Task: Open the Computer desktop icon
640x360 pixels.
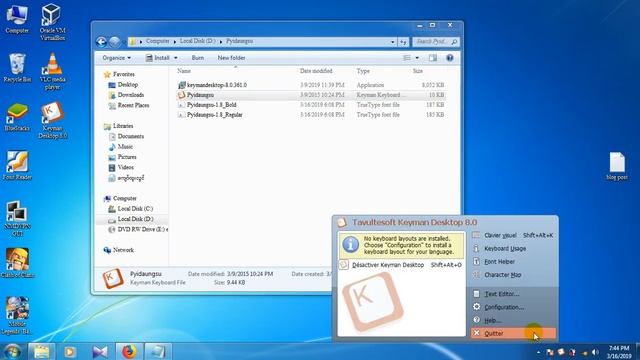Action: point(17,20)
